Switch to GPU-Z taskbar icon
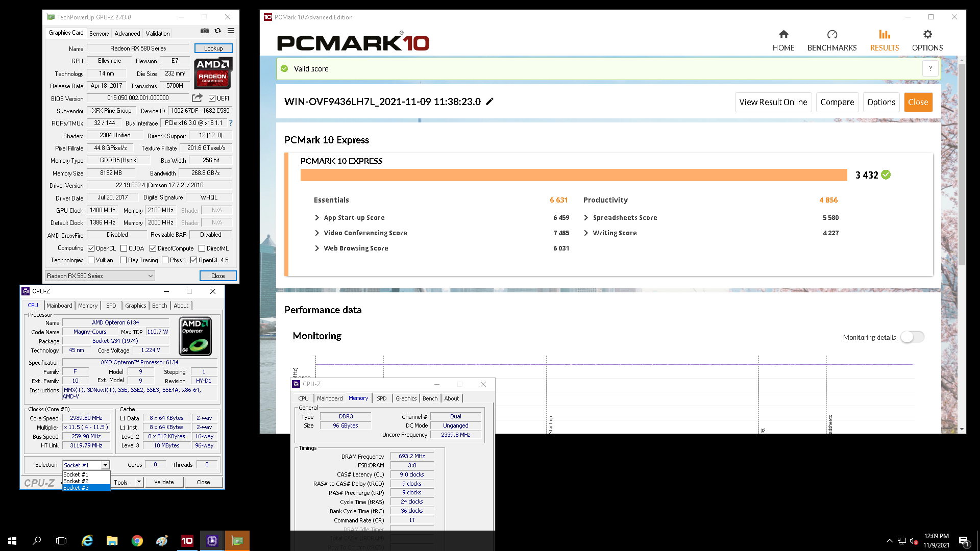The width and height of the screenshot is (980, 551). [237, 541]
